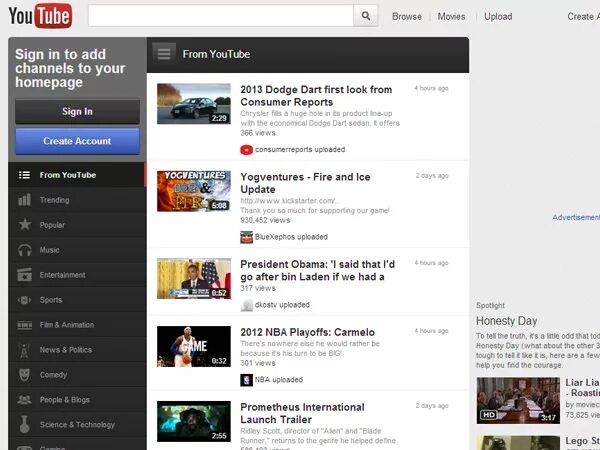Open the "2013 Dodge Dart first look" title
The image size is (600, 450).
(316, 96)
